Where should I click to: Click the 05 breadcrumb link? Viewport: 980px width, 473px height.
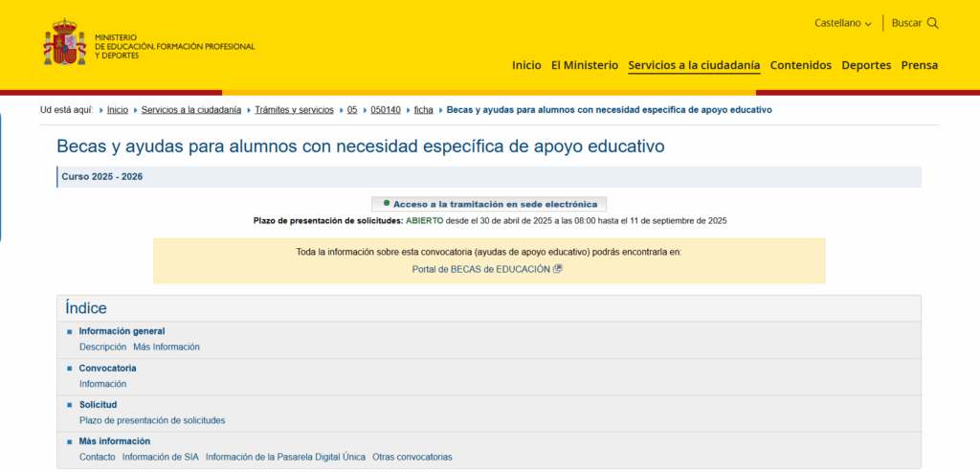pos(352,109)
